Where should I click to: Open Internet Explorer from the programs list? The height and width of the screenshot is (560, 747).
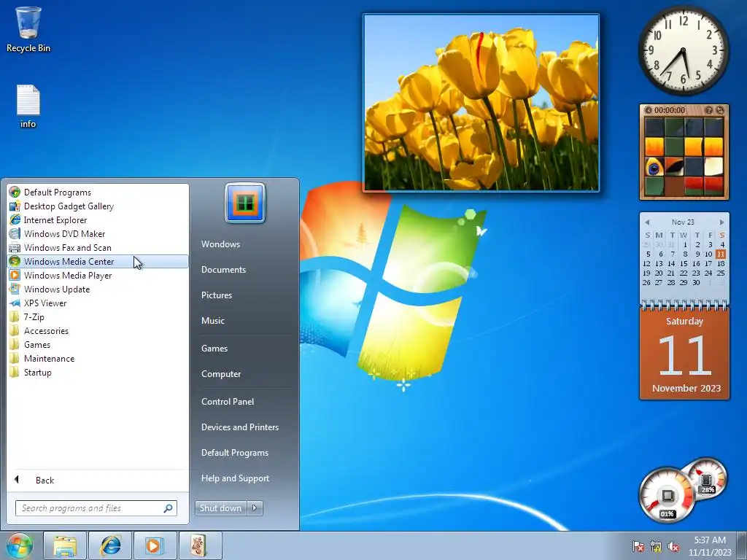[x=98, y=220]
